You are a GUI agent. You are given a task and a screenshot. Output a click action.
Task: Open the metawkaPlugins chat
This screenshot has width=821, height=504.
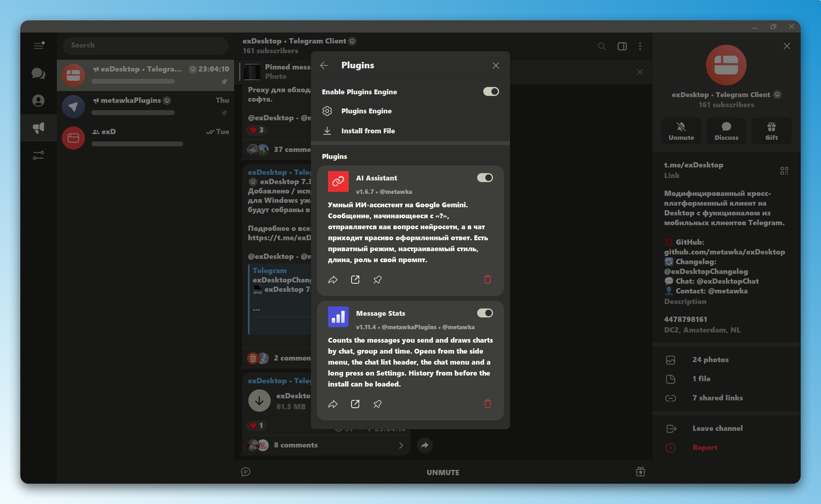[x=146, y=106]
